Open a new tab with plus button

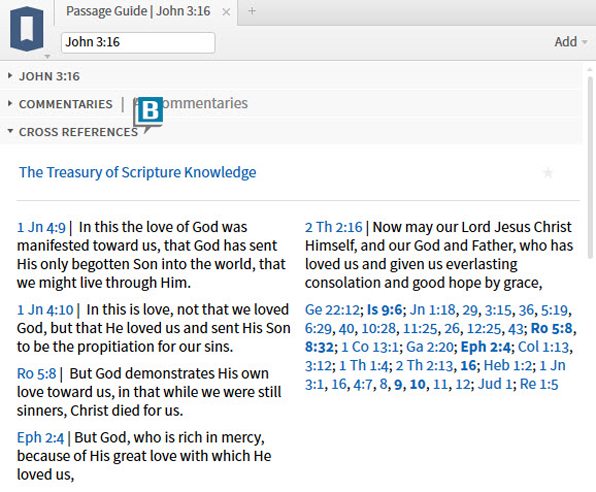(x=252, y=11)
